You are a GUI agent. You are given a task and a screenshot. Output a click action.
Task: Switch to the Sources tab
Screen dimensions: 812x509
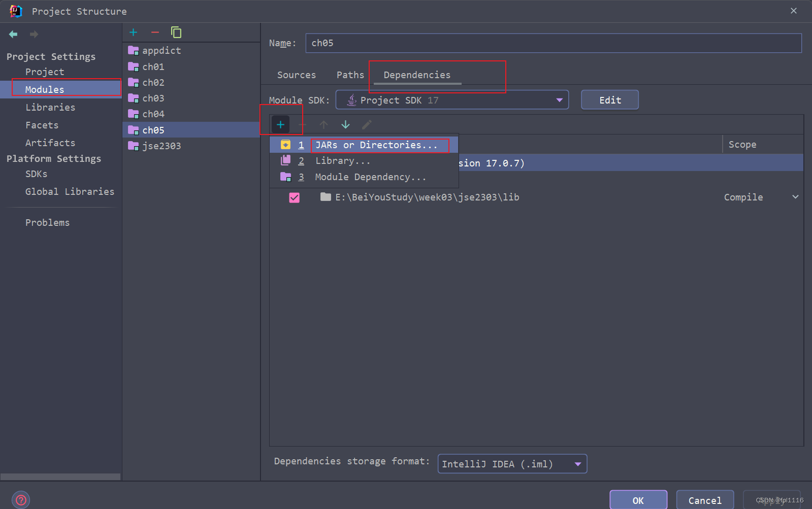pos(297,75)
